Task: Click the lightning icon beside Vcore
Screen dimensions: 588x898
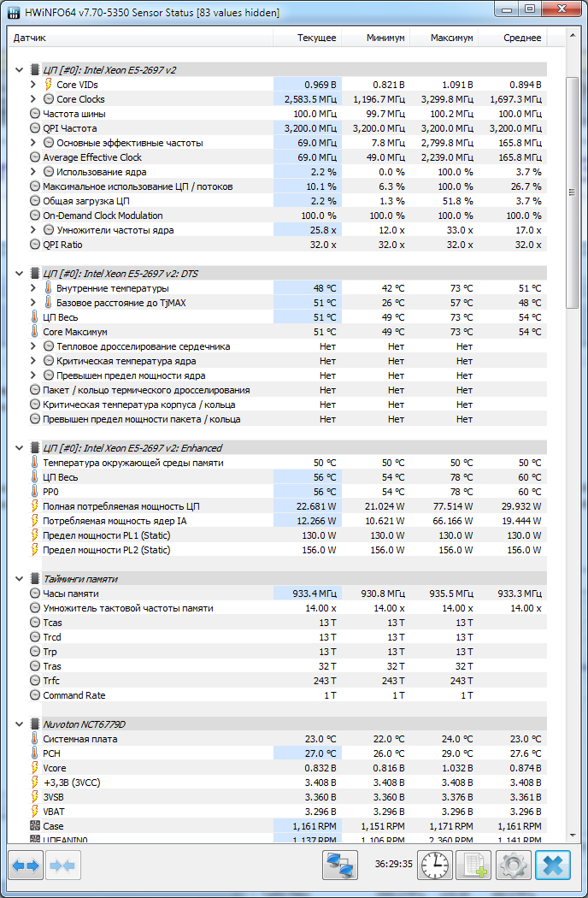Action: (x=34, y=768)
